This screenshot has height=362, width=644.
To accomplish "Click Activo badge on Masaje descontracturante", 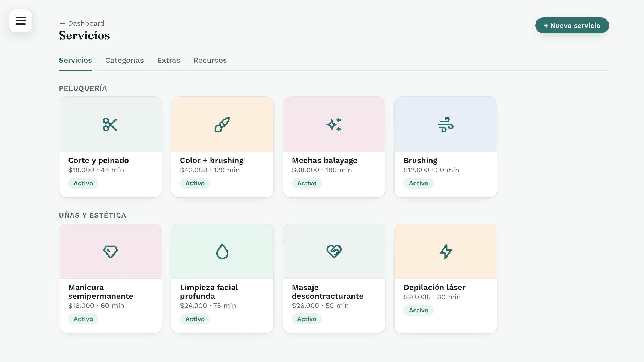I will coord(307,319).
